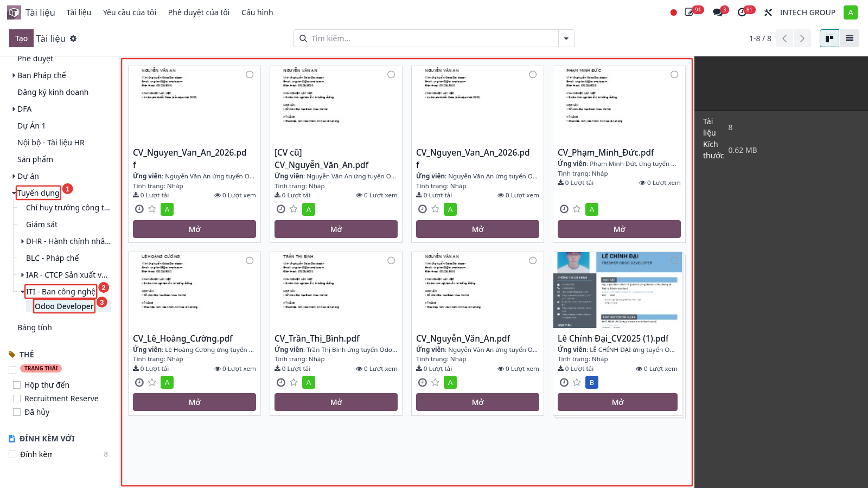Switch to list view
Screen dimensions: 868x488
[850, 38]
